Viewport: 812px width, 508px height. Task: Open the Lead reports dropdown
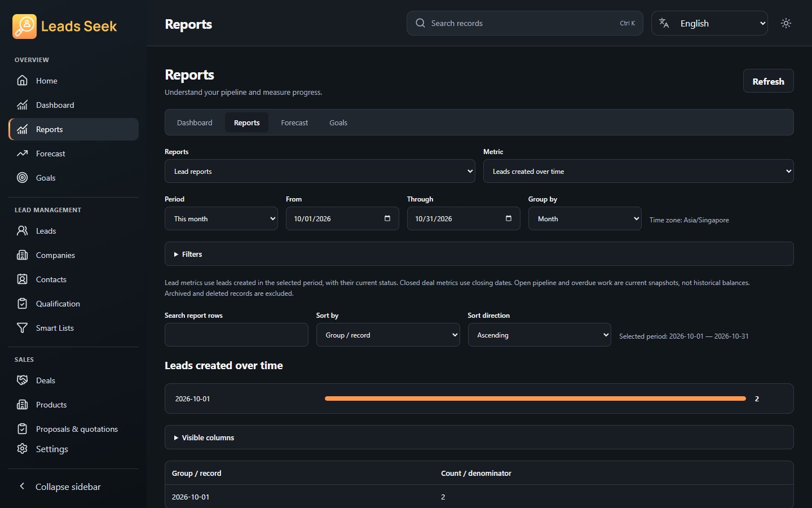[320, 171]
